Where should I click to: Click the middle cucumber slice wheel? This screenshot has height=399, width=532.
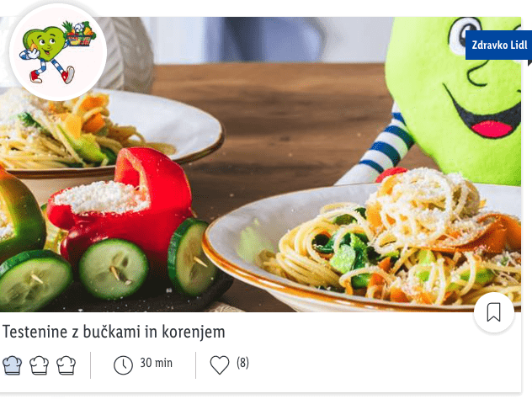114,269
